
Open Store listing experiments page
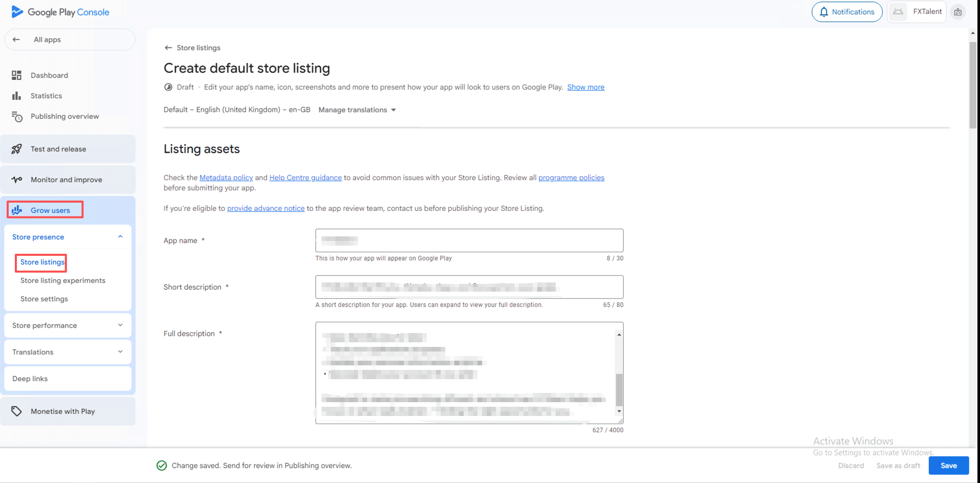tap(63, 280)
